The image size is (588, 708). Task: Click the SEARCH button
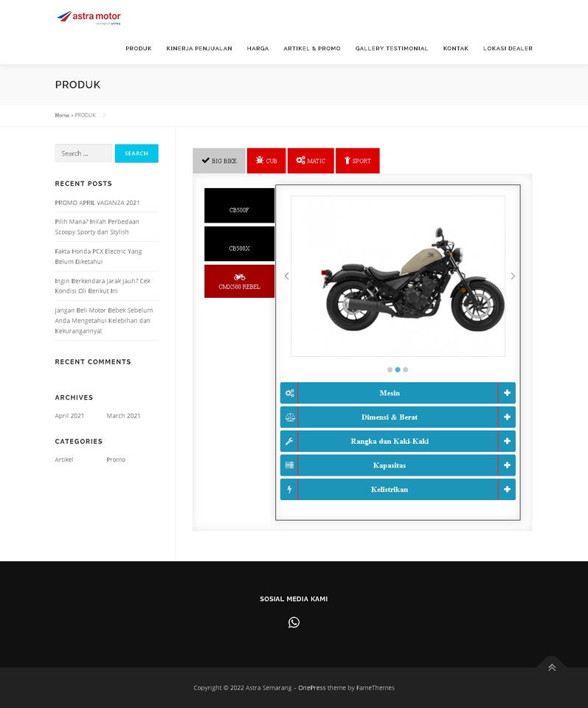point(136,153)
